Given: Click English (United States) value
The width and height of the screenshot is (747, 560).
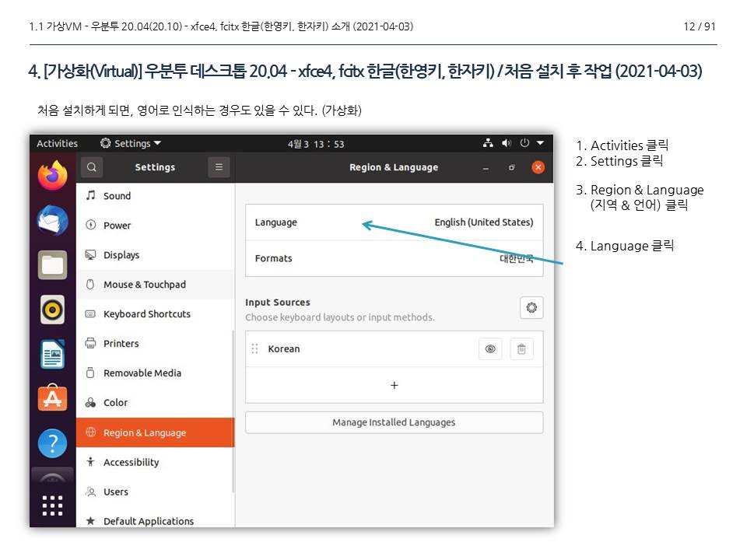Looking at the screenshot, I should 483,222.
